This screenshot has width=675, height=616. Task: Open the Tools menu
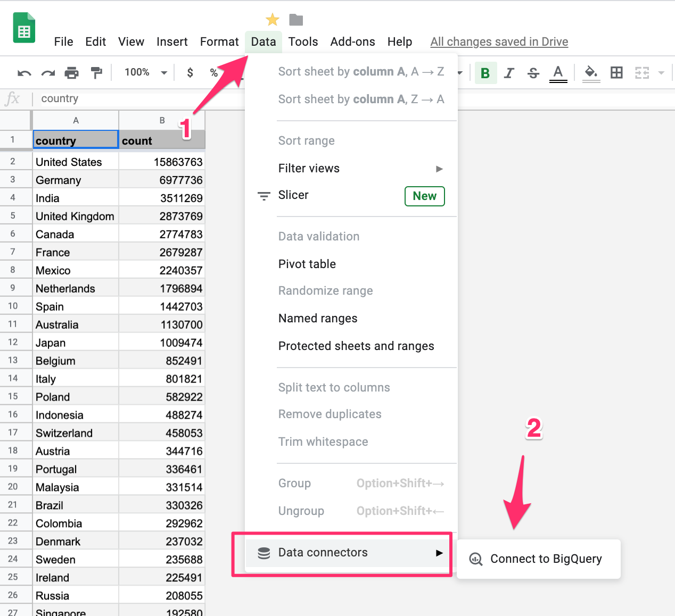pos(303,41)
